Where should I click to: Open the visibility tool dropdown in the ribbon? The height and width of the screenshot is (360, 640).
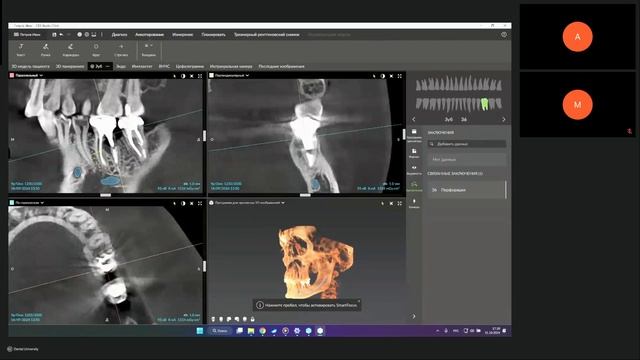coord(149,50)
